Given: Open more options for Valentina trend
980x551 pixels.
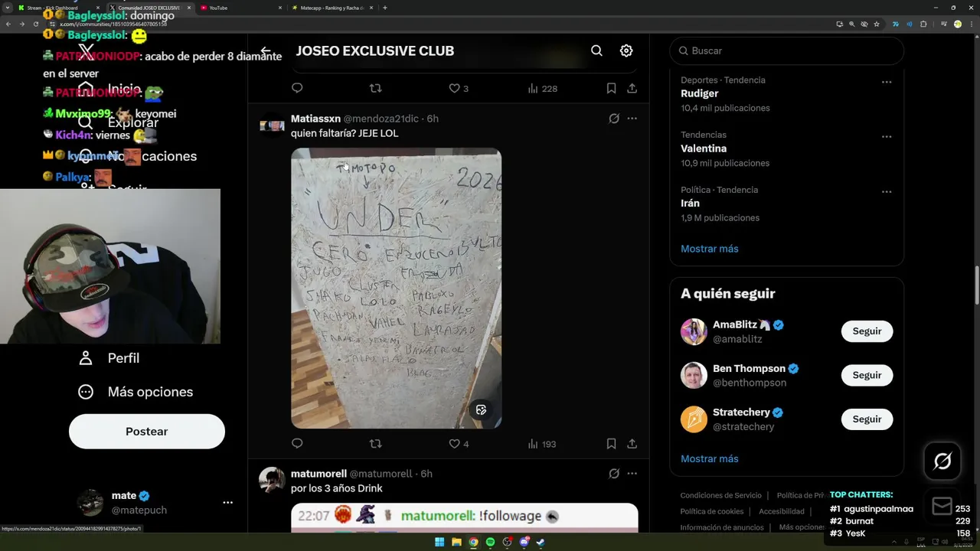Looking at the screenshot, I should click(x=886, y=137).
